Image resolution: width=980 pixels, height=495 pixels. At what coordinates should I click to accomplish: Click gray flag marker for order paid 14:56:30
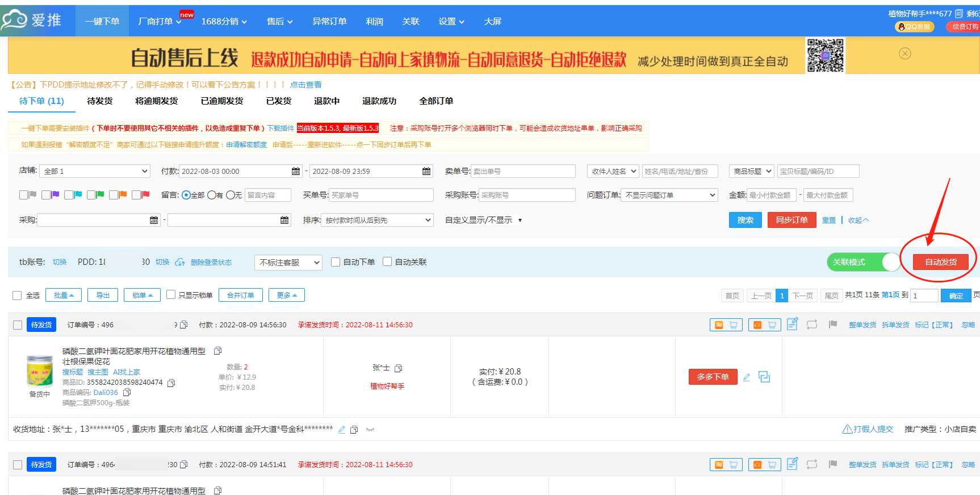tap(833, 325)
